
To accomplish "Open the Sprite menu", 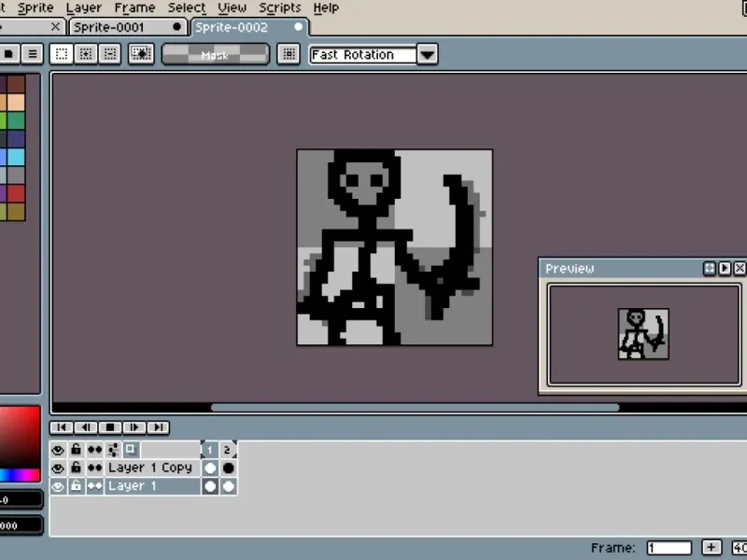I will [35, 7].
